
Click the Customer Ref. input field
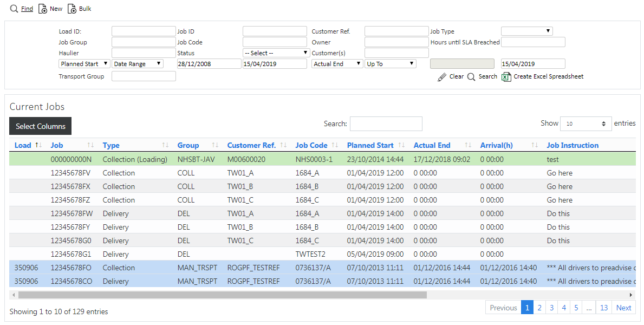tap(397, 31)
